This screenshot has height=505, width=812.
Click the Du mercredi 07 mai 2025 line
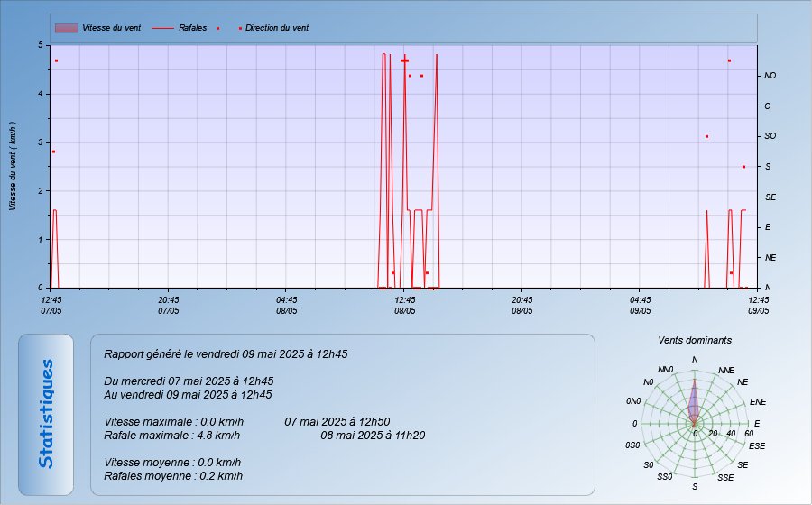(x=189, y=381)
